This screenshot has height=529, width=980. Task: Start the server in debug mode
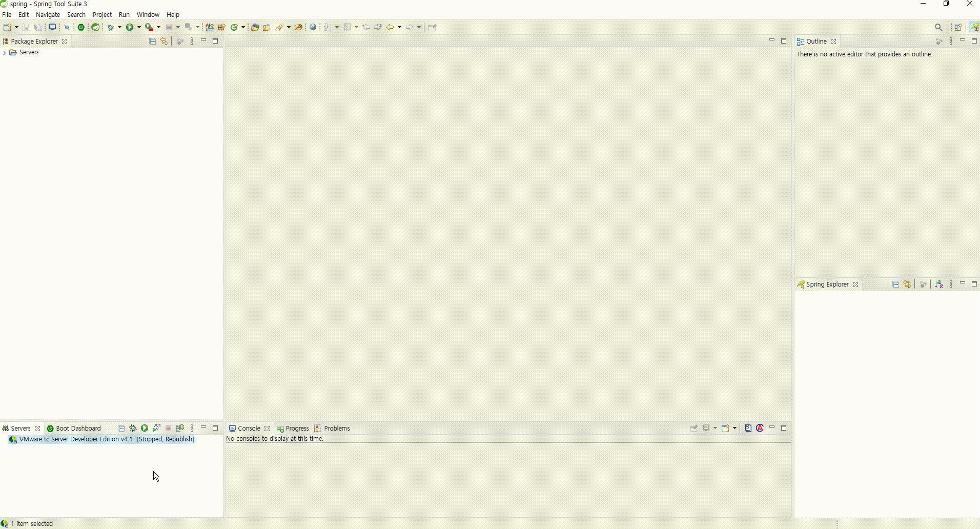pos(133,428)
